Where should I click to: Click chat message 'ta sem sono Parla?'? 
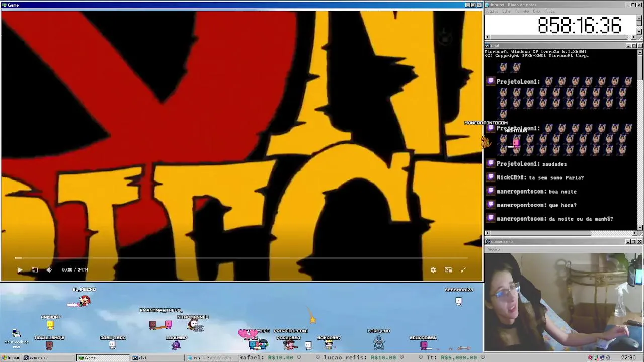556,177
